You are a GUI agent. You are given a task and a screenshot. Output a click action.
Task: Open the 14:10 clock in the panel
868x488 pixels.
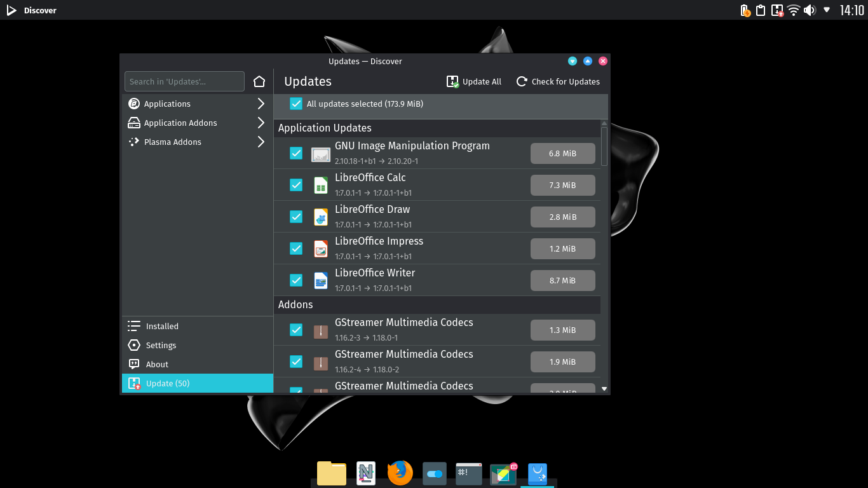[851, 10]
